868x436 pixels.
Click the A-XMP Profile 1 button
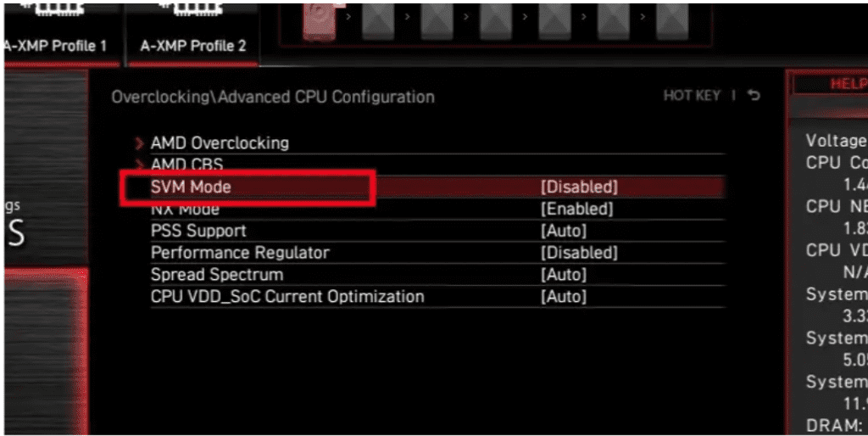(x=56, y=46)
